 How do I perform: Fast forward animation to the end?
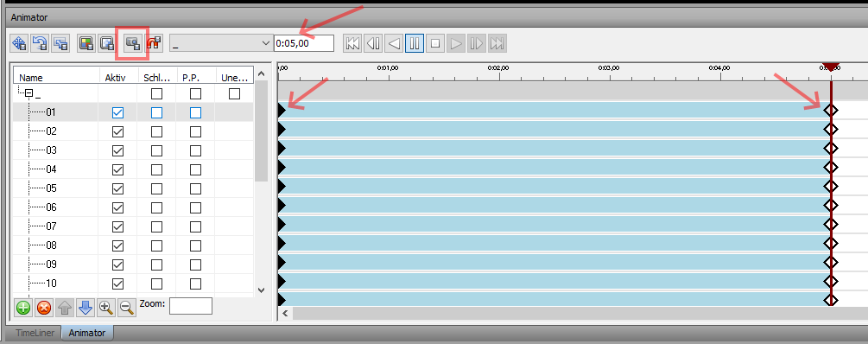click(x=497, y=43)
